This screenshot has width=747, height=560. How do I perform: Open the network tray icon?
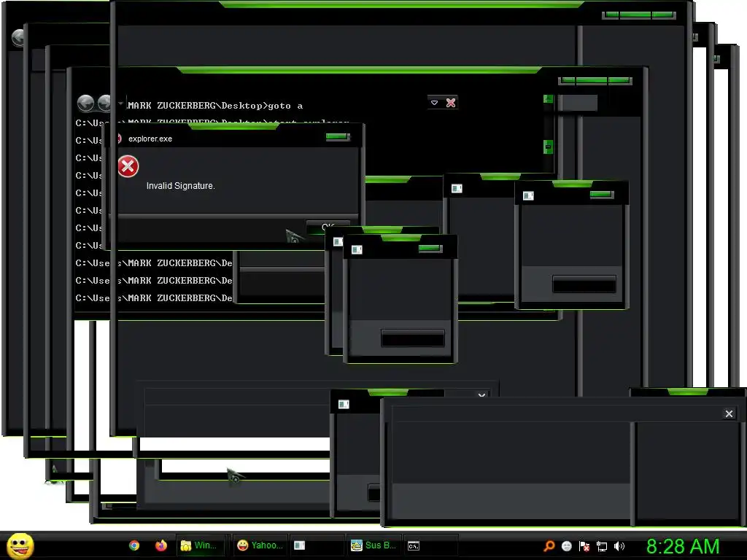(x=602, y=546)
